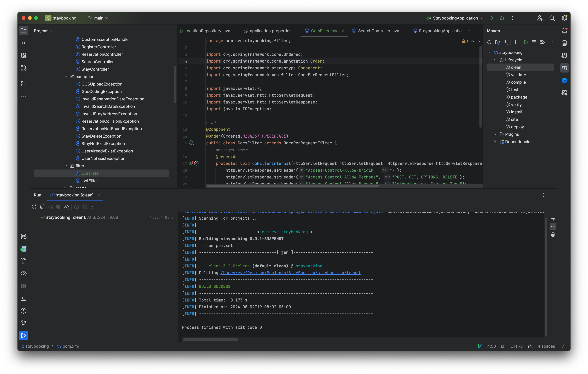Open the staybooking/target path link in console

coord(291,273)
